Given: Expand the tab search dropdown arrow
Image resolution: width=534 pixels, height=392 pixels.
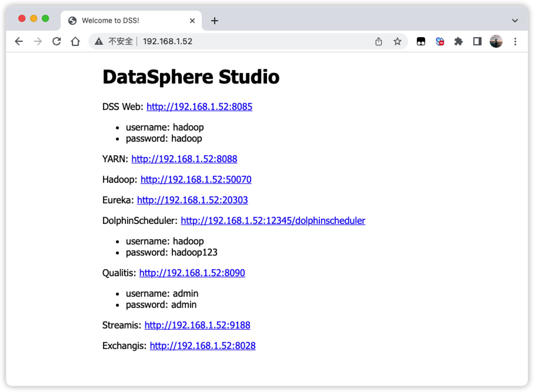Looking at the screenshot, I should click(515, 21).
